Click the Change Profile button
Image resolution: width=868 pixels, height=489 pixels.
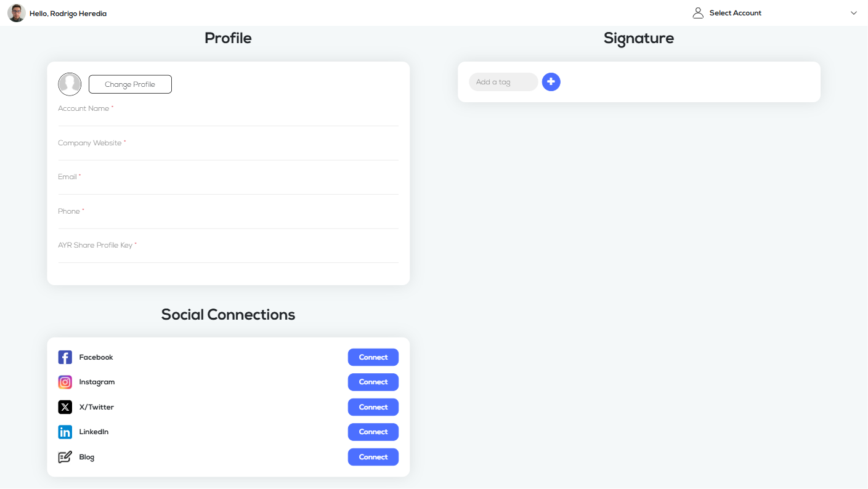[130, 84]
